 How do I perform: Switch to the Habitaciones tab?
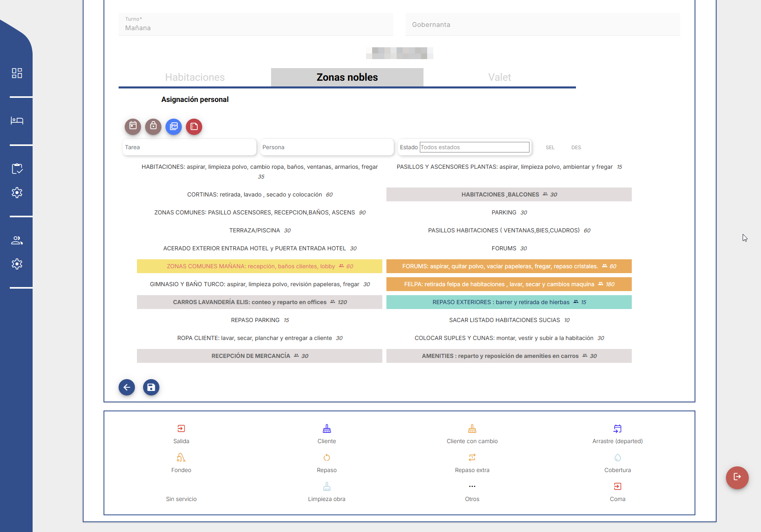195,77
